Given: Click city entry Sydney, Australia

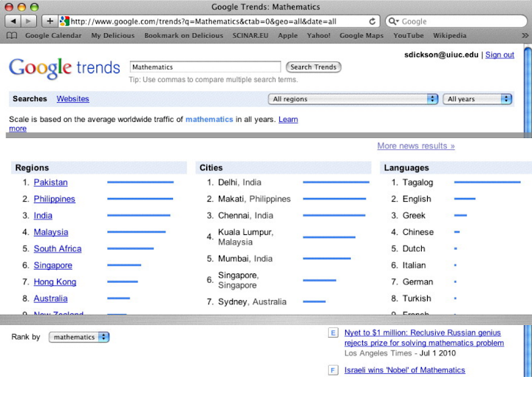Looking at the screenshot, I should pyautogui.click(x=252, y=302).
